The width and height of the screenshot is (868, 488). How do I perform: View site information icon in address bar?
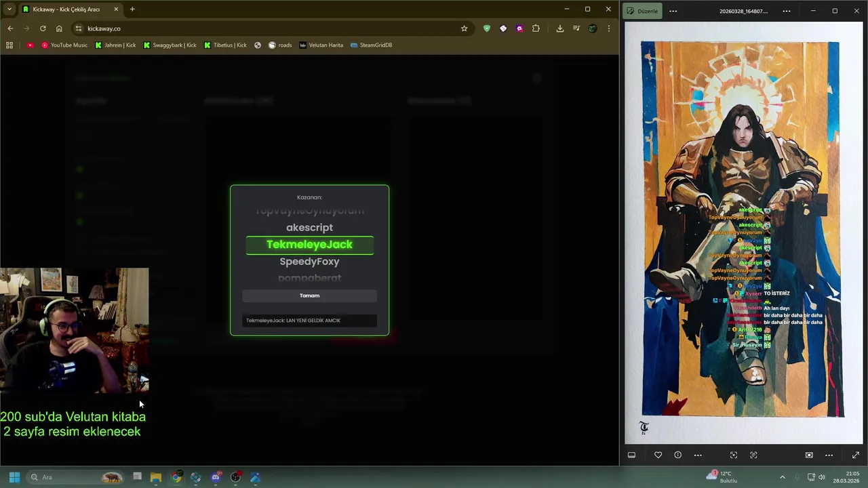click(x=79, y=28)
